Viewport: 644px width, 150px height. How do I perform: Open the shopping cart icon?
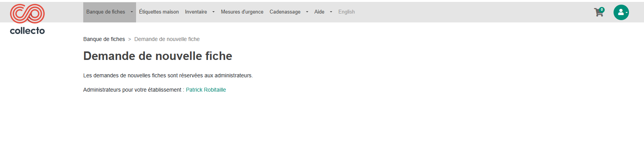pyautogui.click(x=599, y=12)
